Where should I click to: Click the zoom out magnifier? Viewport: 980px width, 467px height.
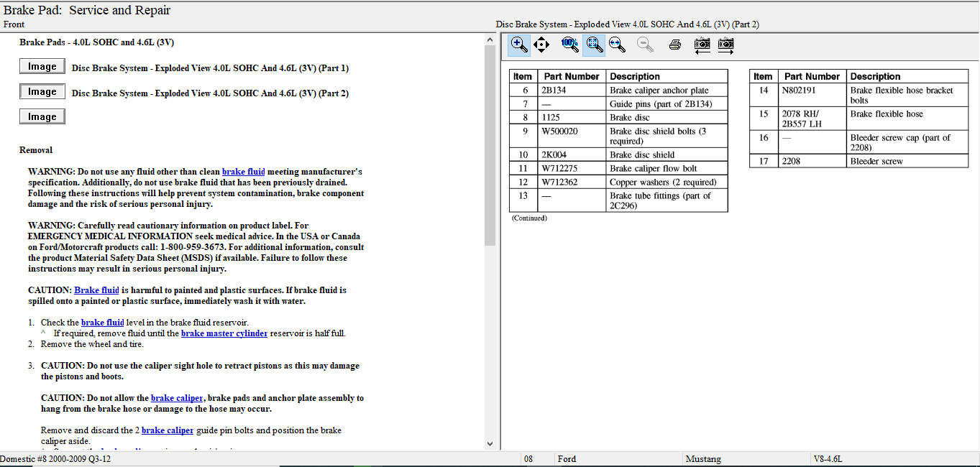click(x=645, y=45)
